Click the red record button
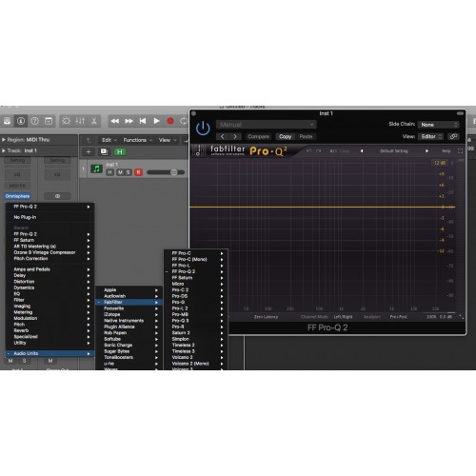 (x=170, y=121)
